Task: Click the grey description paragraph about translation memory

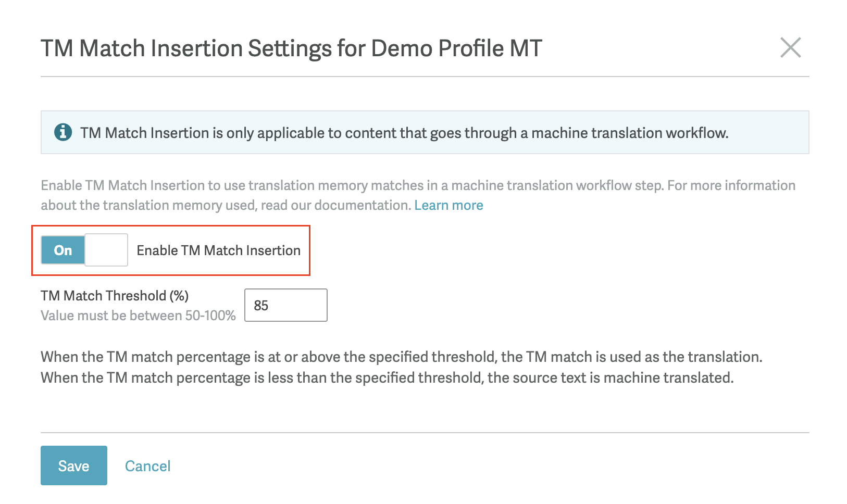Action: click(418, 195)
